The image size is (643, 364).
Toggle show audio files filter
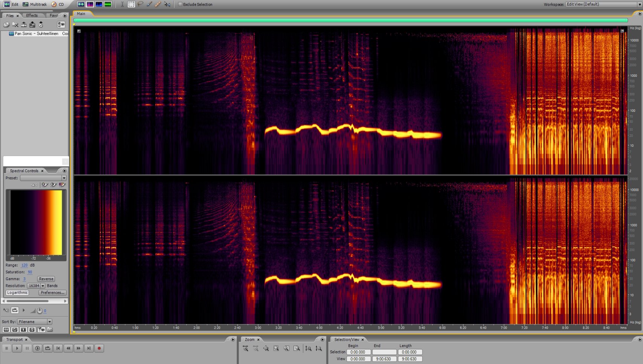(6, 329)
